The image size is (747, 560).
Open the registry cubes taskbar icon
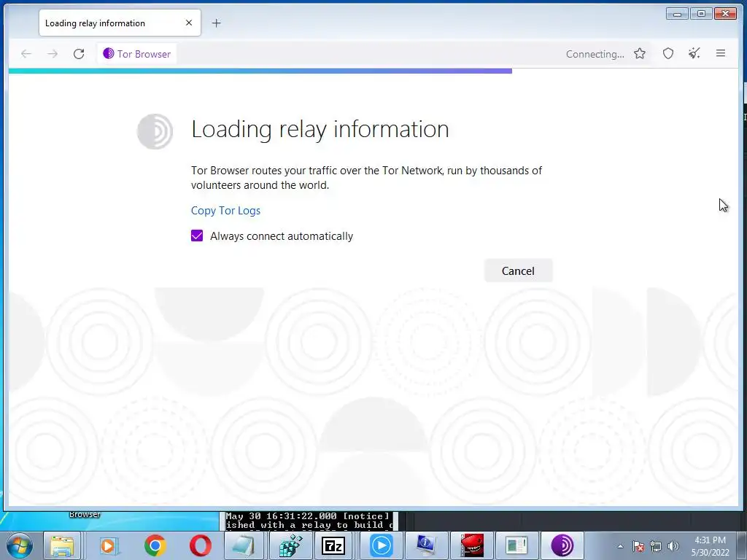pyautogui.click(x=290, y=545)
